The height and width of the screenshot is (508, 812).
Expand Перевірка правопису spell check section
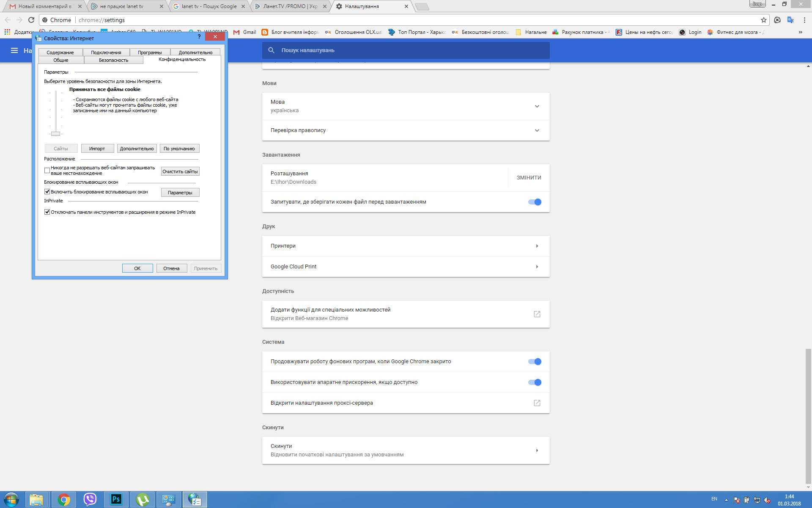coord(537,130)
